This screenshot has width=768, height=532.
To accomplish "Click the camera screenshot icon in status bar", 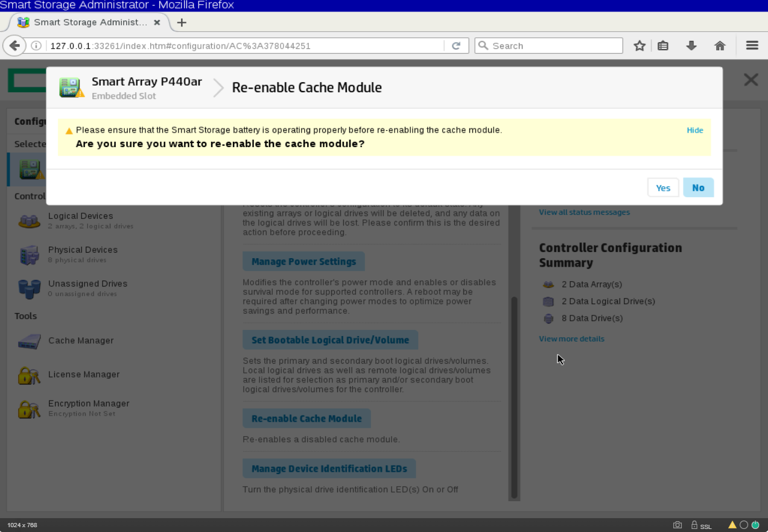I will pyautogui.click(x=678, y=525).
